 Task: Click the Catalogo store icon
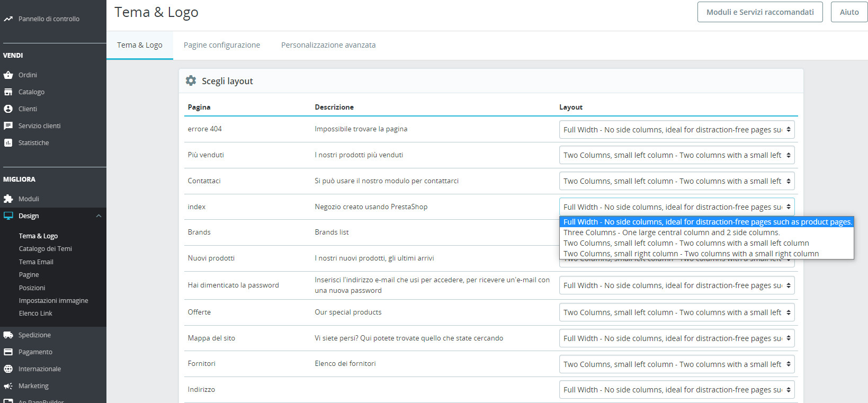click(8, 92)
